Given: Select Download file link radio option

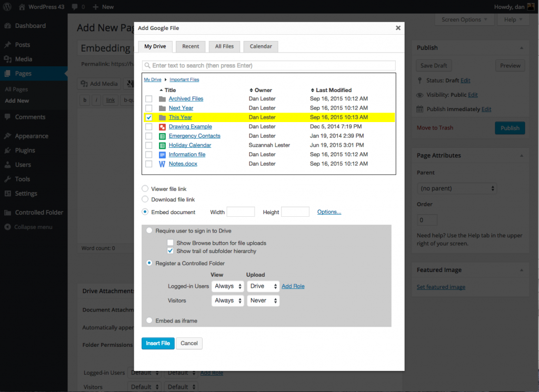Looking at the screenshot, I should [x=145, y=199].
